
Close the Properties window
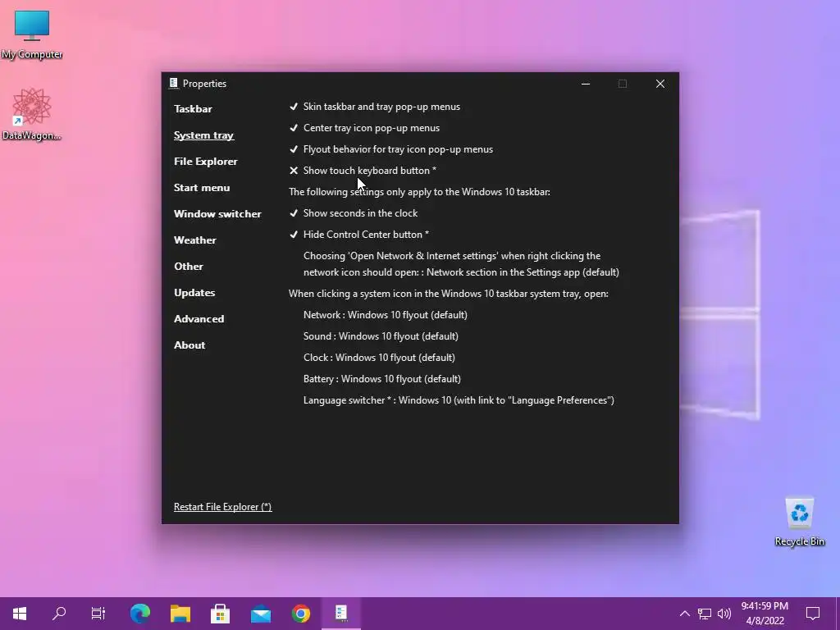(x=660, y=84)
